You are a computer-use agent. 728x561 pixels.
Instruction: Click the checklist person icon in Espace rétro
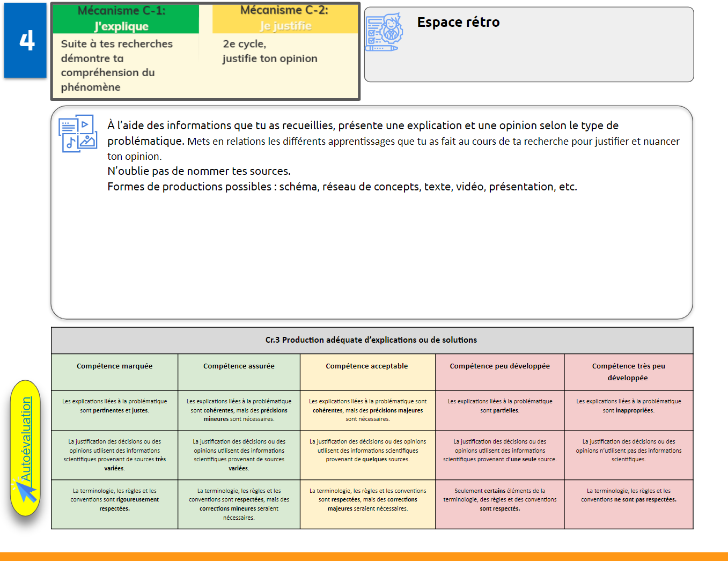pos(384,32)
